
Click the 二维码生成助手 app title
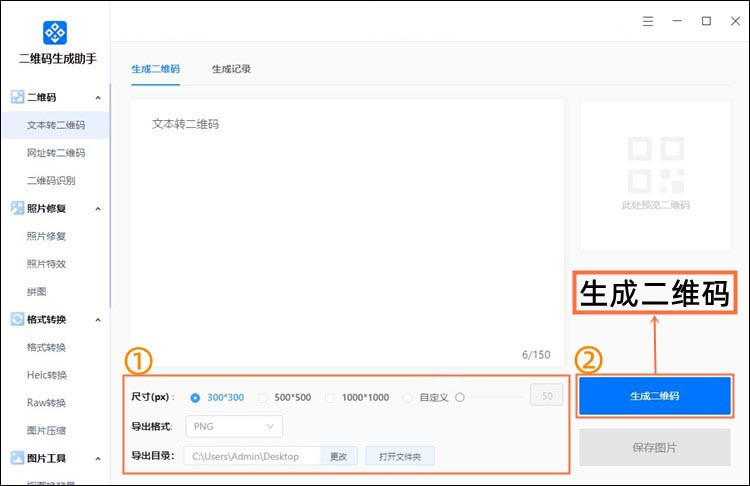point(57,58)
